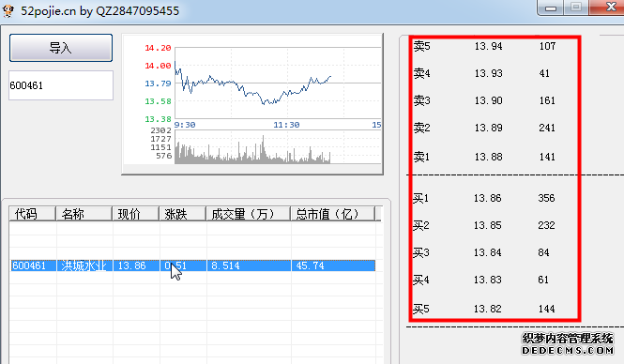This screenshot has height=364, width=624.
Task: Sort by the 代码 column header
Action: click(32, 214)
